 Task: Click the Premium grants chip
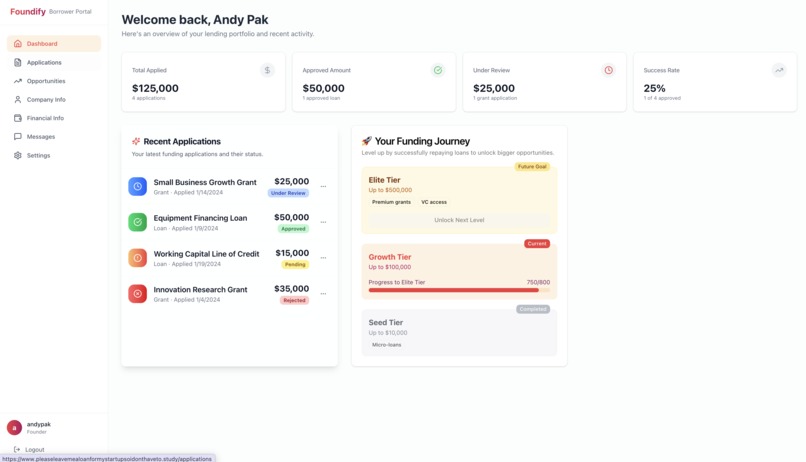[x=391, y=202]
